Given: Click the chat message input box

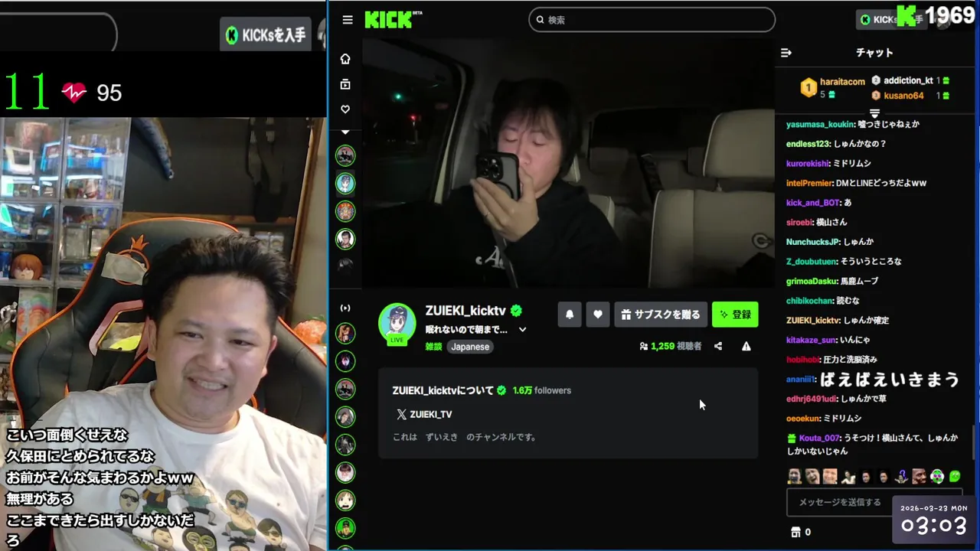Looking at the screenshot, I should (x=841, y=502).
